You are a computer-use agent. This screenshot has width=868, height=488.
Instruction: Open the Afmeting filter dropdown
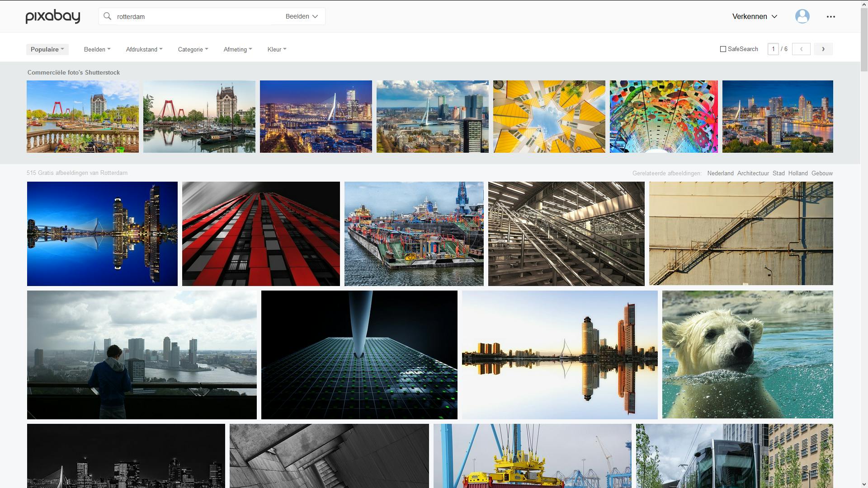click(x=237, y=49)
